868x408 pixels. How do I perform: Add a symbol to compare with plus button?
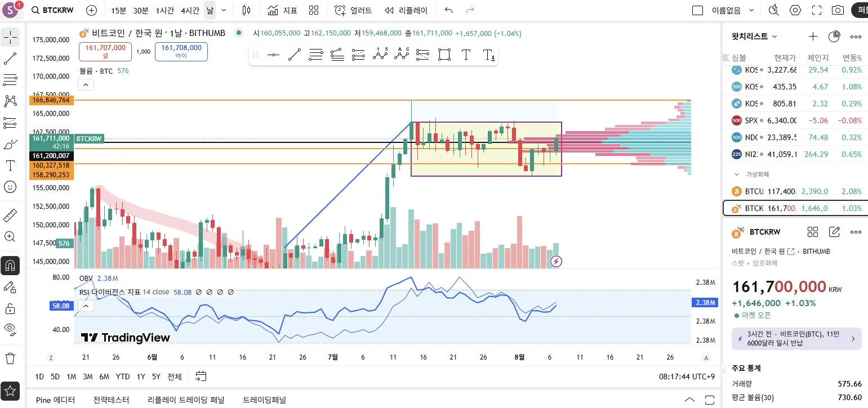pos(92,10)
